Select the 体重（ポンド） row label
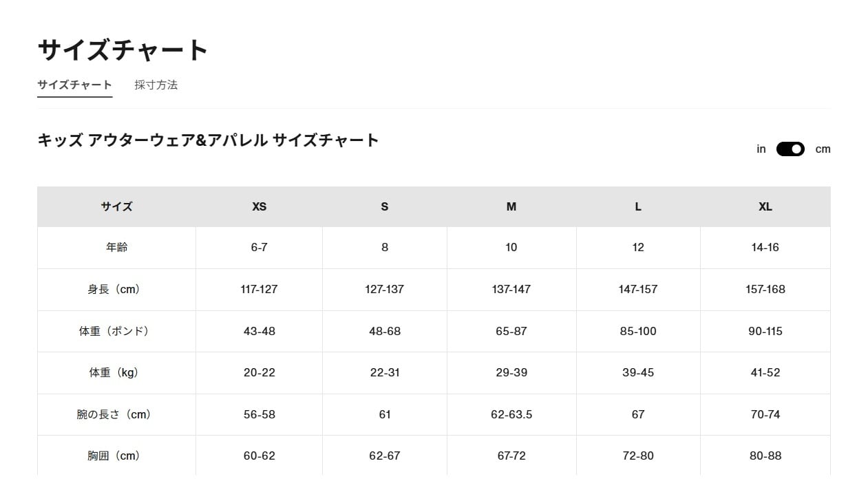 click(x=116, y=331)
